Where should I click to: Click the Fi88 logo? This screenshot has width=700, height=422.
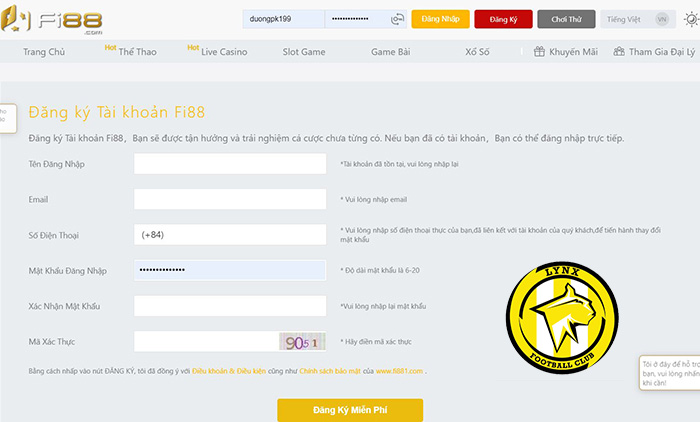[52, 20]
